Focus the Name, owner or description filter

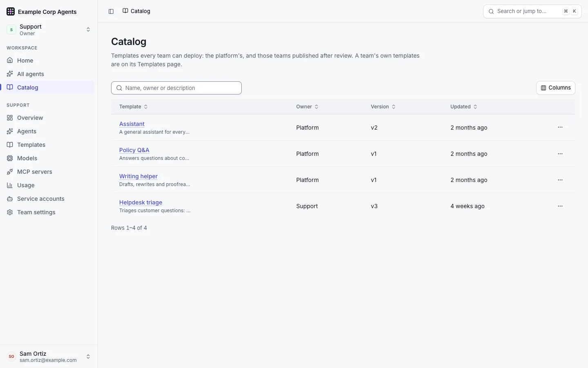176,88
